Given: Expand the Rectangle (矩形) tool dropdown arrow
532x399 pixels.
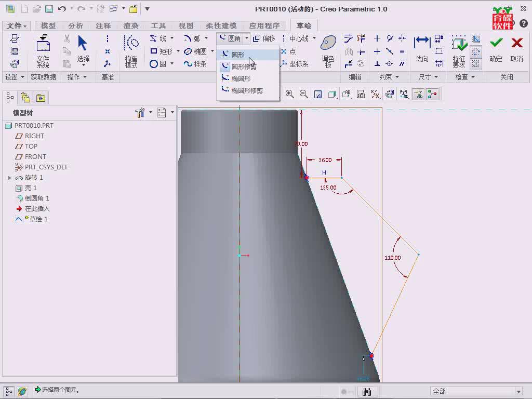Looking at the screenshot, I should (x=178, y=51).
